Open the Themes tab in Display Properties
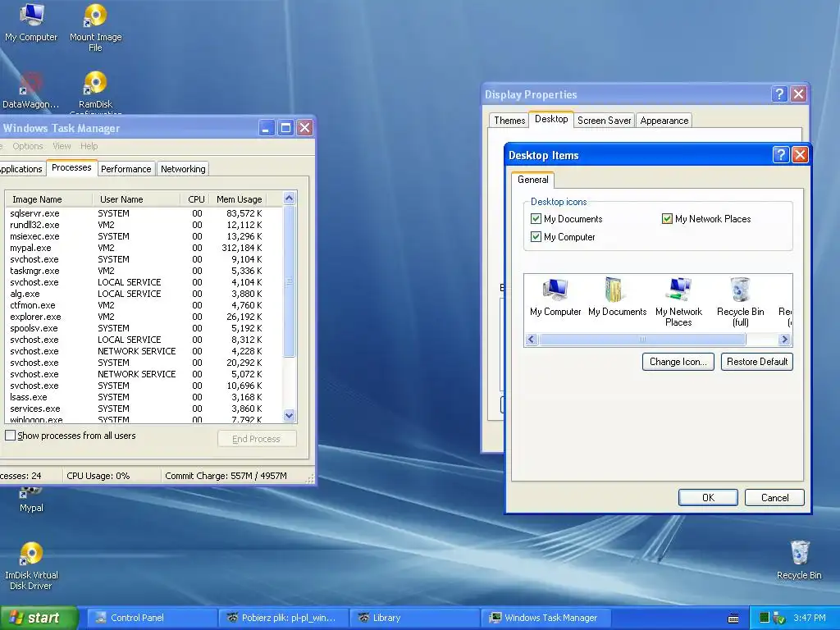Screen dimensions: 840x630 509,121
